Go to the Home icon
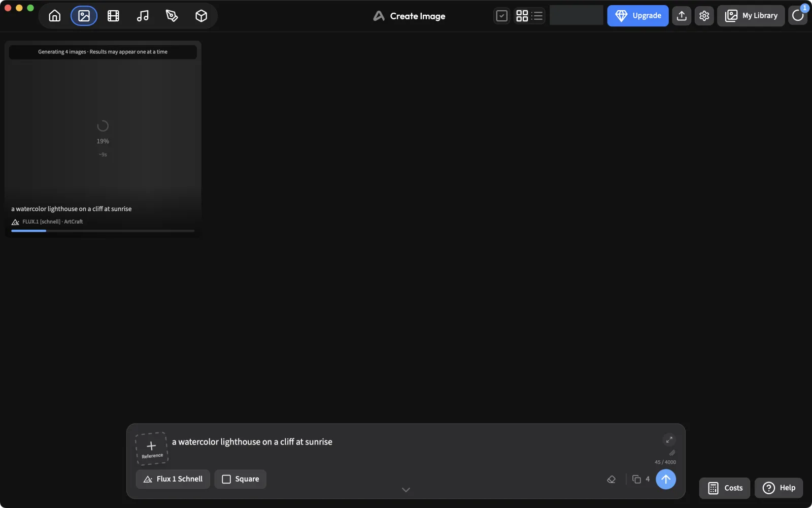 (55, 16)
